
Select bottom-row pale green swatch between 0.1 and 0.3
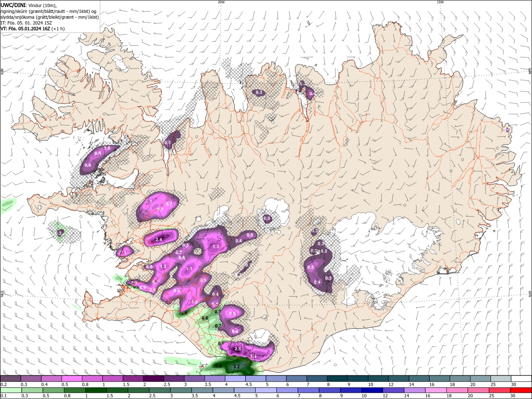pos(11,390)
